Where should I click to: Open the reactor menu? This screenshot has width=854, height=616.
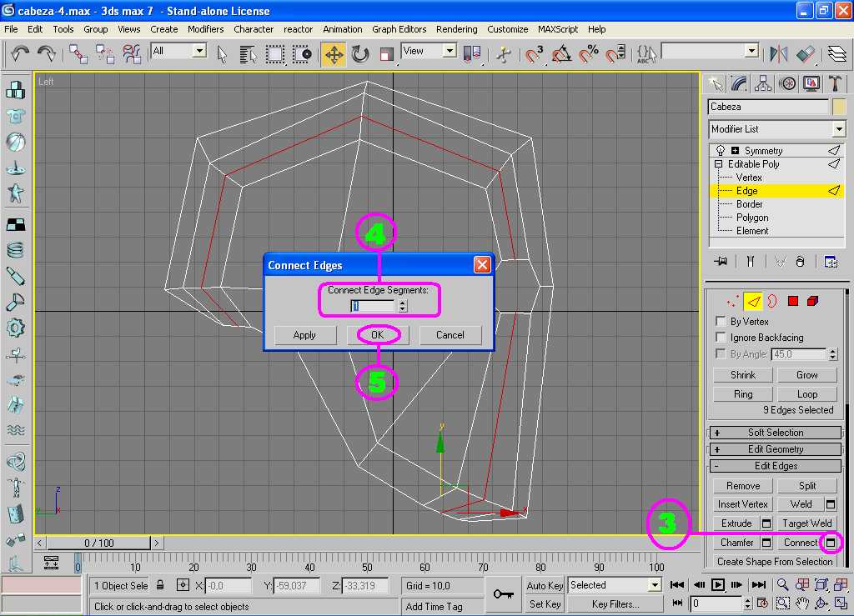coord(298,29)
